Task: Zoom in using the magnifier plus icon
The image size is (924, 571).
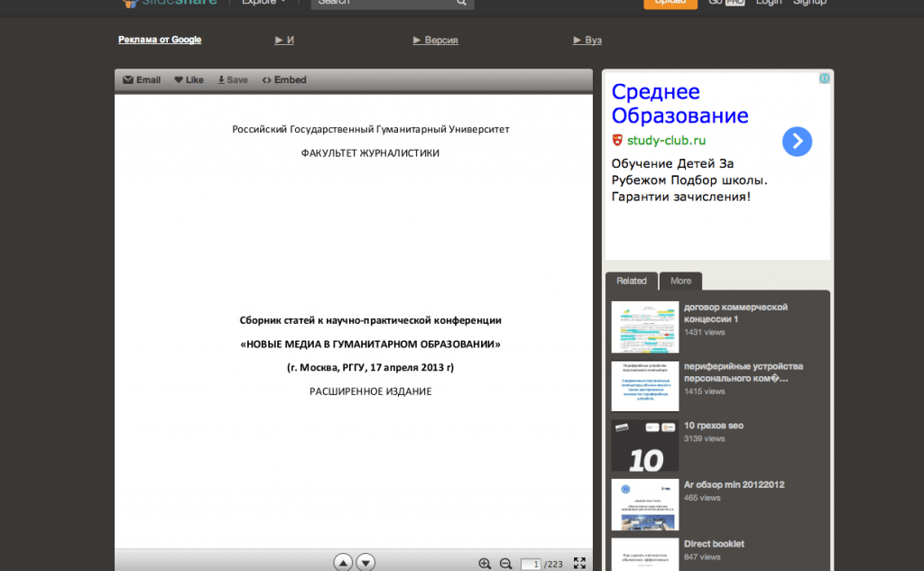Action: 484,562
